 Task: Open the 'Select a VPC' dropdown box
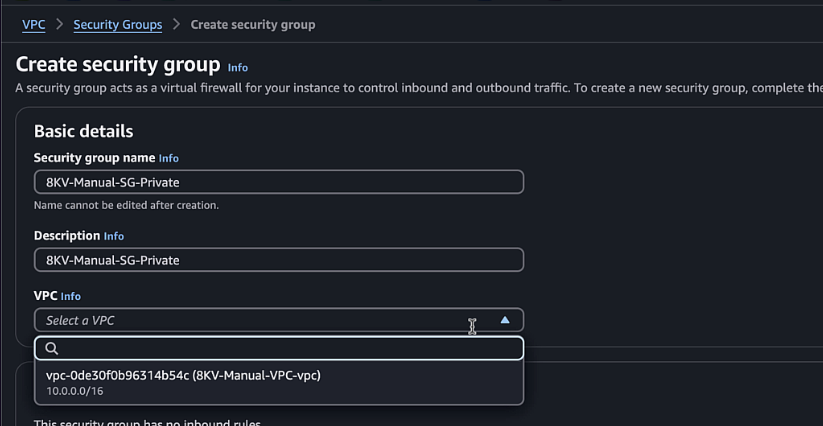(279, 320)
